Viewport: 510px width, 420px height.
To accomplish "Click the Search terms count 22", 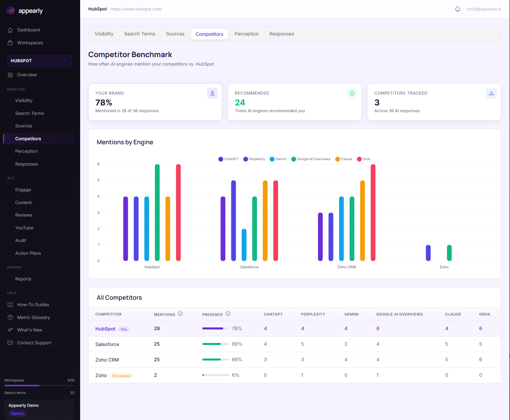I will click(72, 393).
